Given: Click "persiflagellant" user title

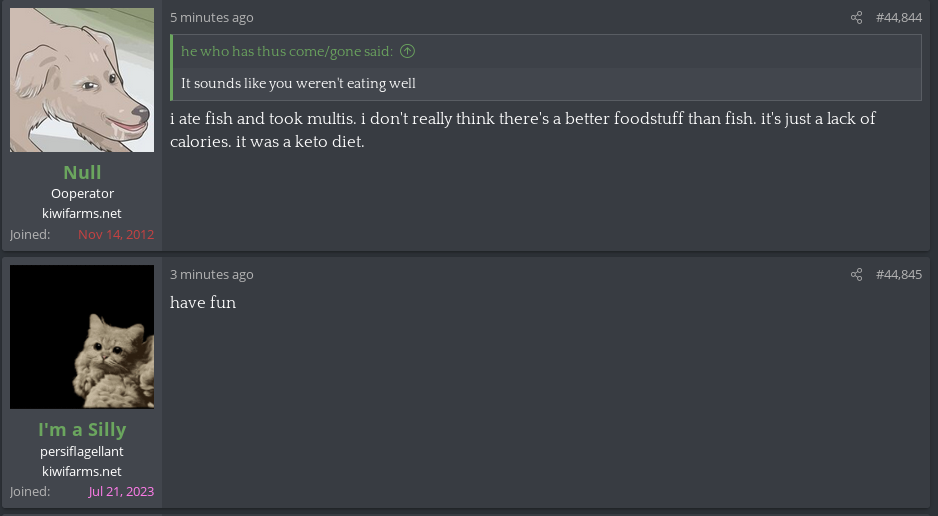Looking at the screenshot, I should pyautogui.click(x=82, y=451).
